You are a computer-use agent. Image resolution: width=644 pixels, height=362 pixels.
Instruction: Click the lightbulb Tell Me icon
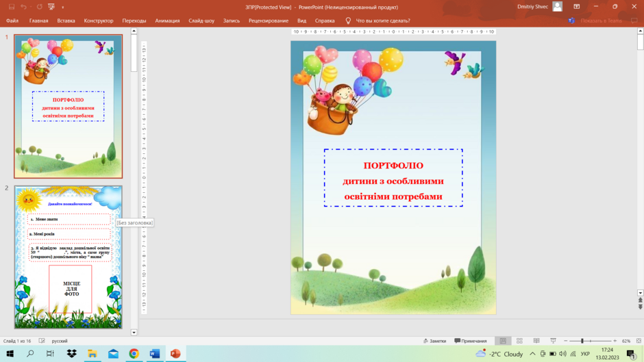[x=348, y=21]
